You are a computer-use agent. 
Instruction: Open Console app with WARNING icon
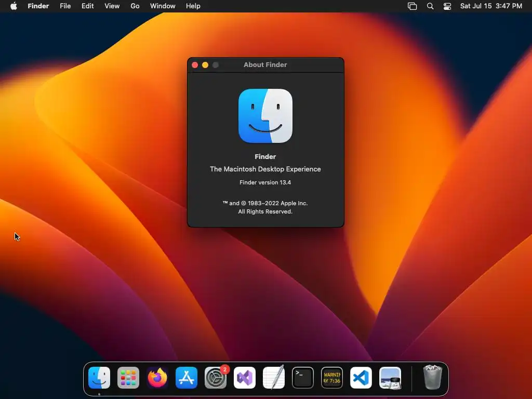[332, 378]
